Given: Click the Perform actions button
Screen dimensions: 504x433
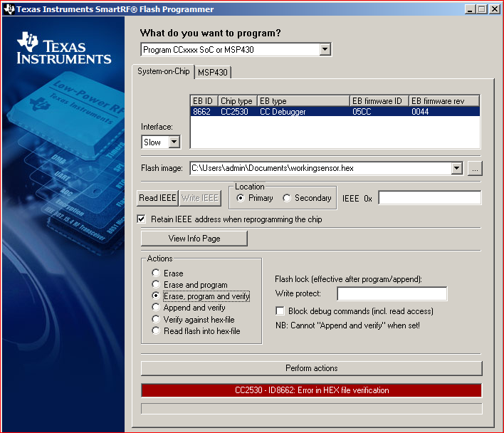Looking at the screenshot, I should (x=312, y=368).
